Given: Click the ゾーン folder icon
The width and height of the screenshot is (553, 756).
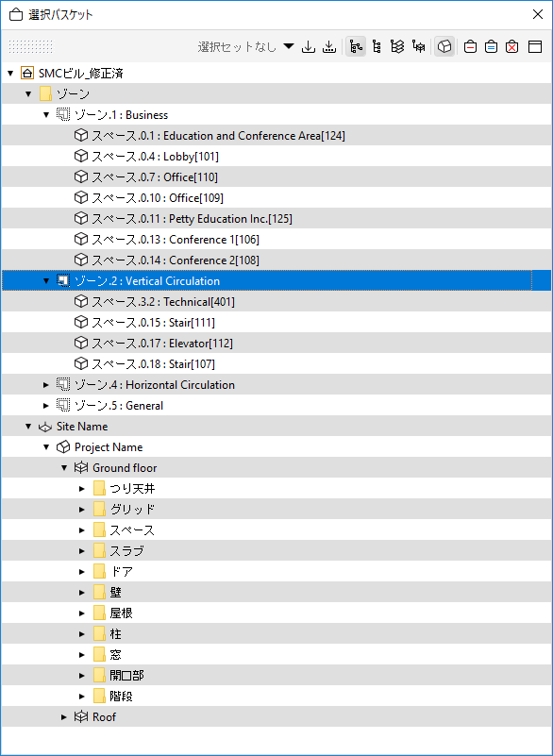Looking at the screenshot, I should tap(45, 94).
